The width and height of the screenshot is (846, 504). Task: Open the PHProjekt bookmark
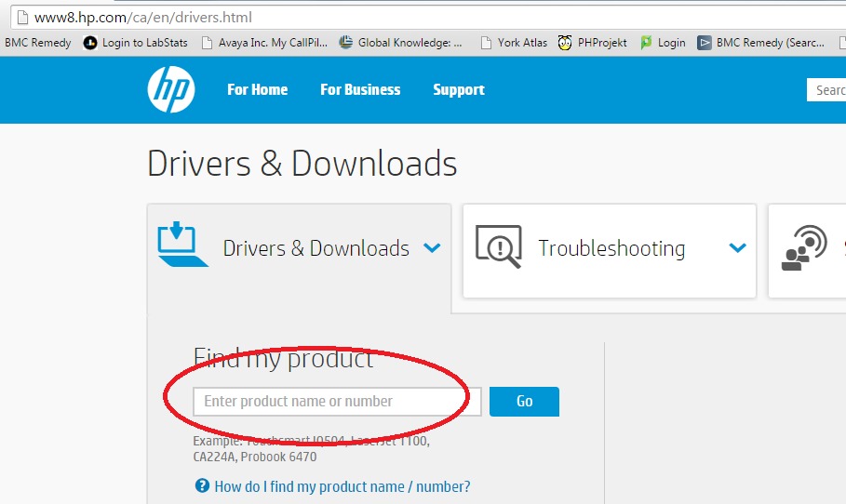[x=602, y=43]
